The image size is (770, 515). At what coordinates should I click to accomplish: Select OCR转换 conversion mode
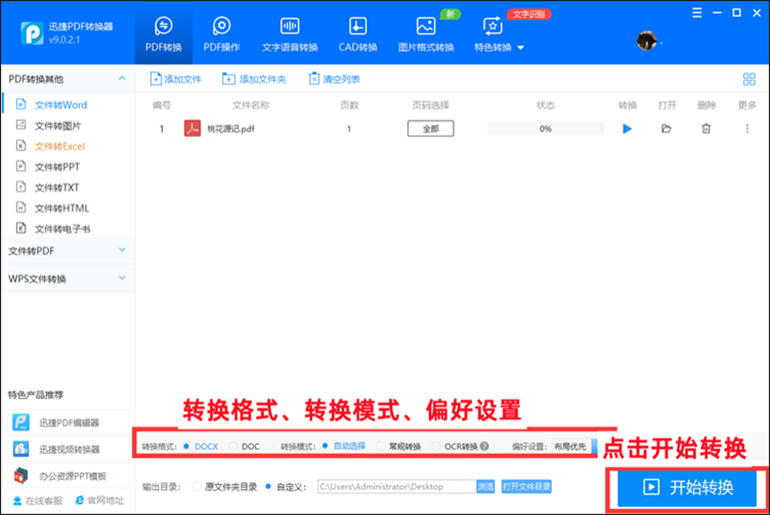coord(436,446)
